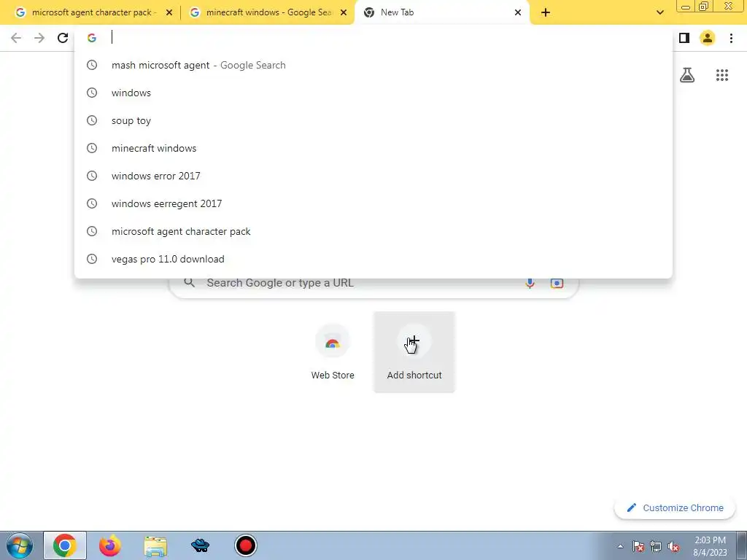Image resolution: width=747 pixels, height=560 pixels.
Task: Choose the vegas pro 11.0 download suggestion
Action: tap(373, 259)
